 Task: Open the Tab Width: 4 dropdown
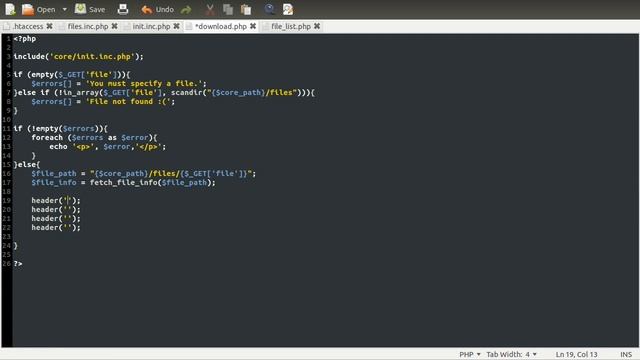pos(511,354)
